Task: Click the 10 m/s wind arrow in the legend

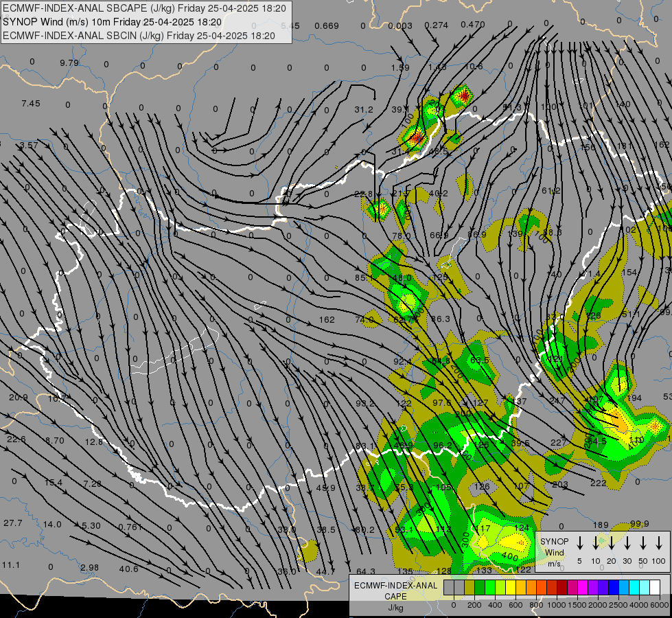Action: [x=596, y=543]
